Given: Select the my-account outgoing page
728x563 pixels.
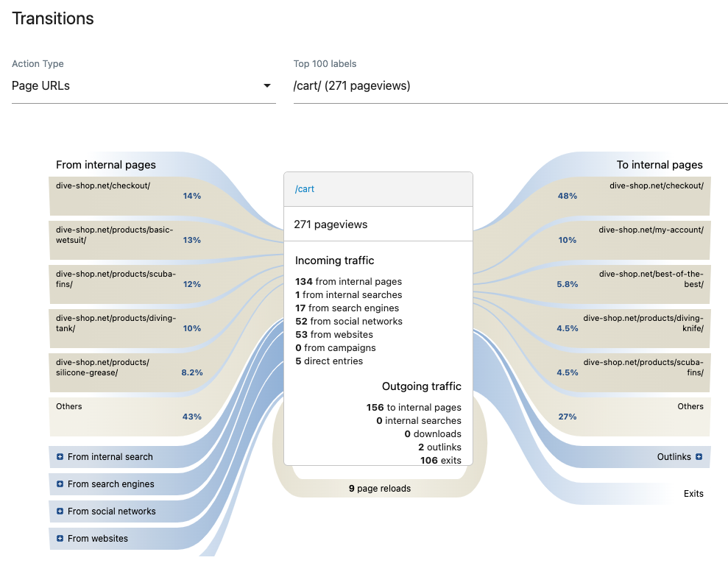Looking at the screenshot, I should (635, 240).
